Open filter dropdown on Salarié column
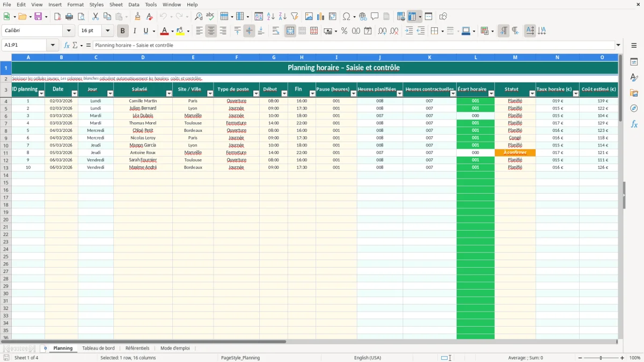This screenshot has width=644, height=362. 169,93
